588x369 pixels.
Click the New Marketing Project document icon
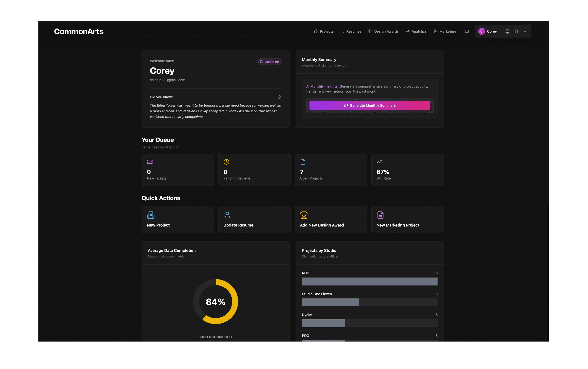pos(380,215)
